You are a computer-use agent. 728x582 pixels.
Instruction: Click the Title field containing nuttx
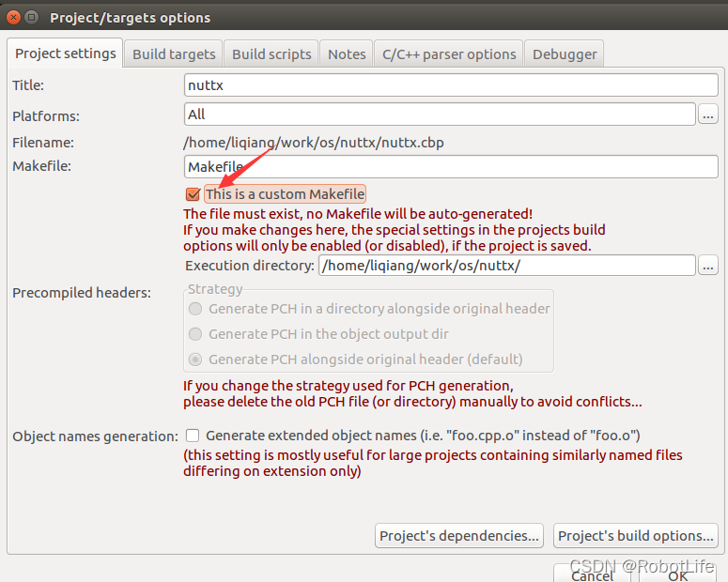pyautogui.click(x=451, y=84)
